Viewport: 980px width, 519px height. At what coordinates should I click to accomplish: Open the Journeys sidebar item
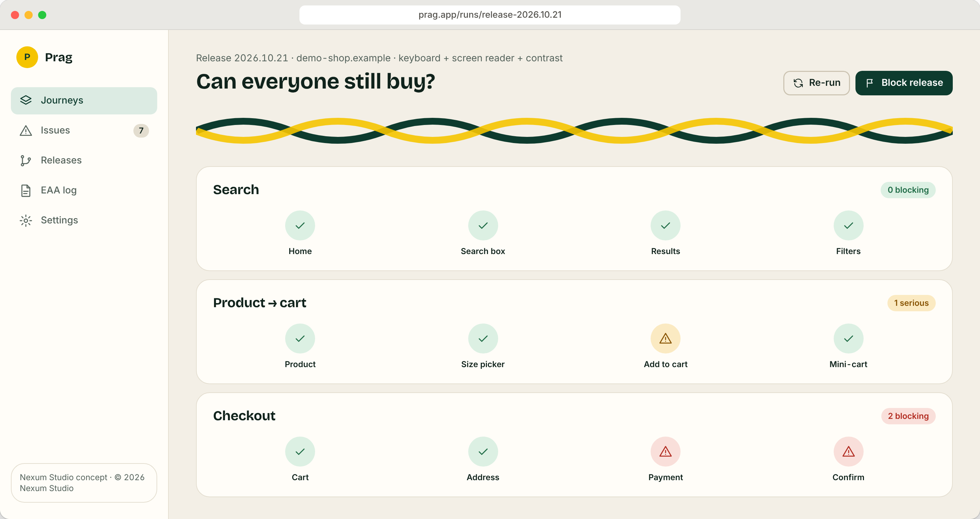click(x=84, y=100)
